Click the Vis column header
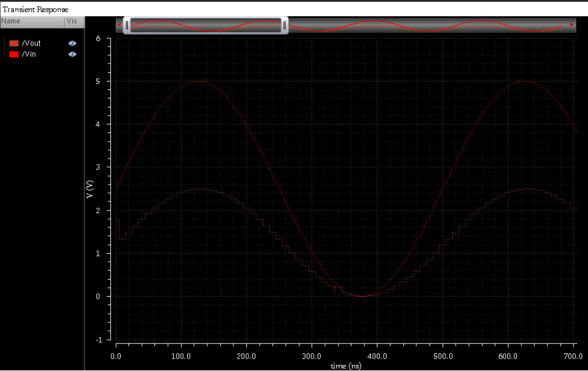Viewport: 588px width, 371px height. click(x=72, y=22)
